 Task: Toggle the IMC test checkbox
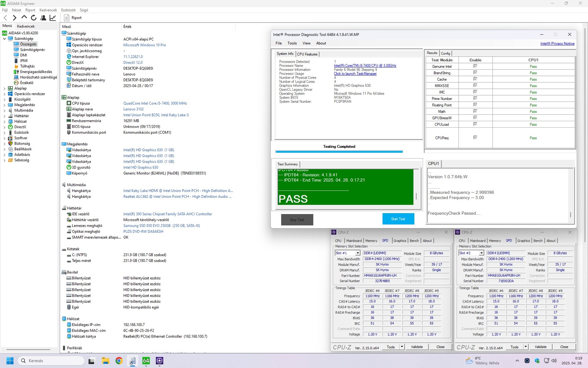tap(475, 92)
